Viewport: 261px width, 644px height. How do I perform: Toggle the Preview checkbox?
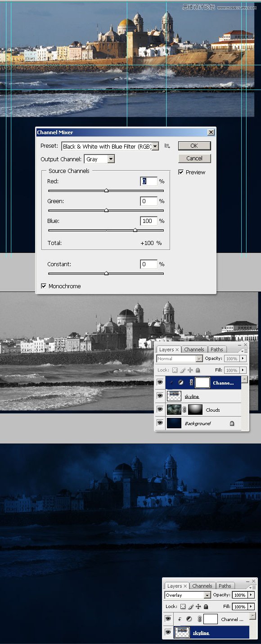click(x=181, y=172)
